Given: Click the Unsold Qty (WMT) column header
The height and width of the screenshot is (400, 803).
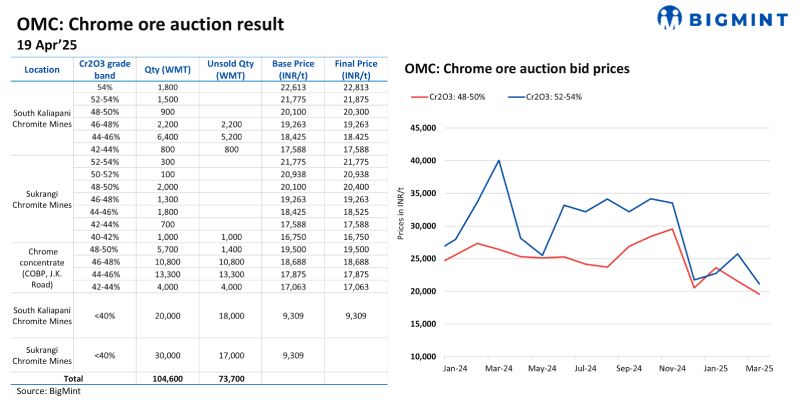Looking at the screenshot, I should coord(230,69).
